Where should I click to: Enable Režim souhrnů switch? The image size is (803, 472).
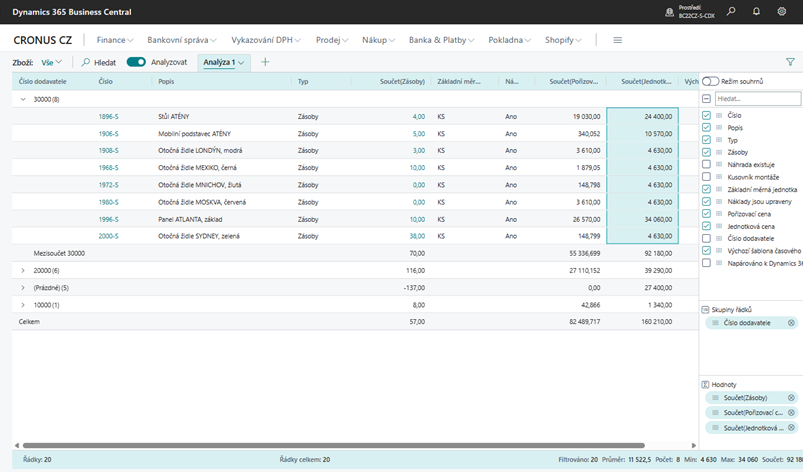(x=711, y=81)
